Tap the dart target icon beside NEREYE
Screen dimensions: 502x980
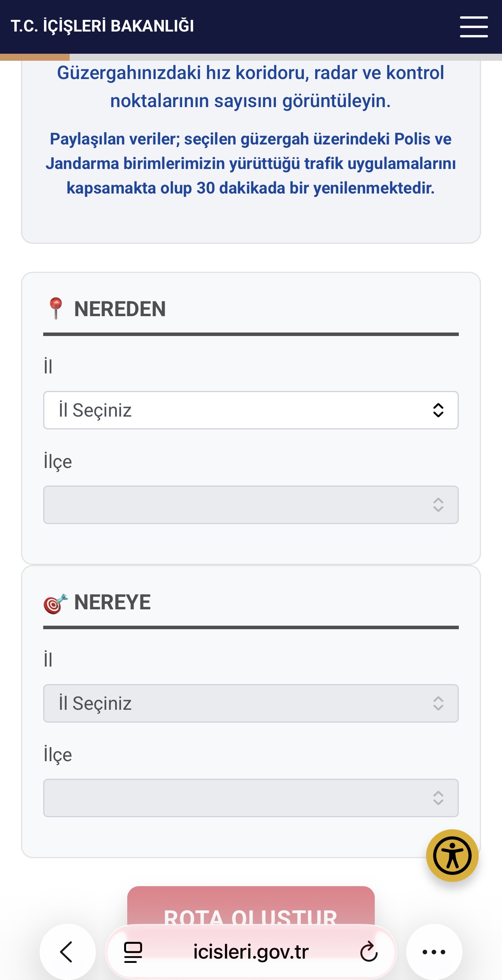55,603
